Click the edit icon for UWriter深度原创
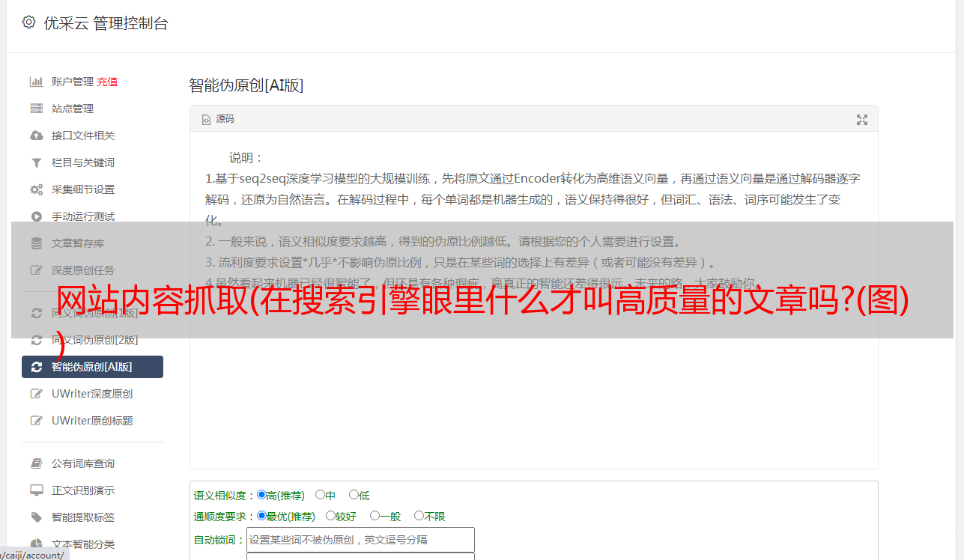Image resolution: width=964 pixels, height=560 pixels. (36, 394)
